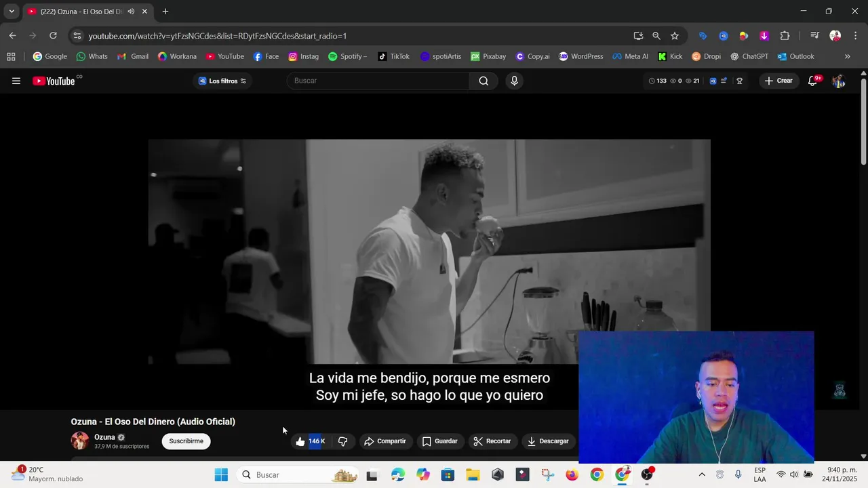Save video with Guardar button
This screenshot has height=488, width=868.
coord(440,441)
